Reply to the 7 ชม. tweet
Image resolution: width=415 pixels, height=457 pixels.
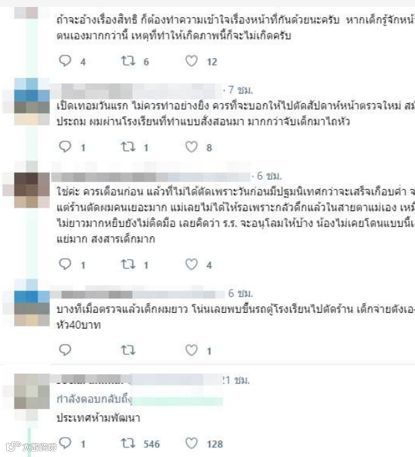pyautogui.click(x=65, y=147)
